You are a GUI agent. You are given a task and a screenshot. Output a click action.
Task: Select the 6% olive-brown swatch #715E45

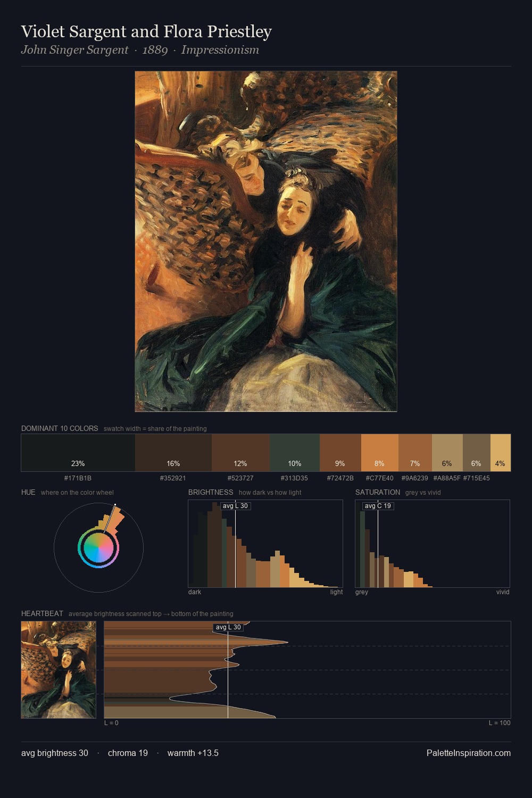(477, 453)
